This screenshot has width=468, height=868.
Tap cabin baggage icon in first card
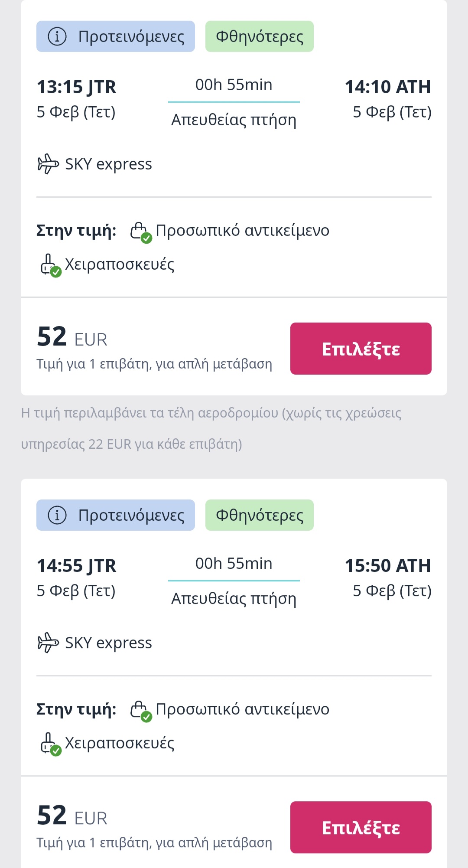click(x=49, y=264)
